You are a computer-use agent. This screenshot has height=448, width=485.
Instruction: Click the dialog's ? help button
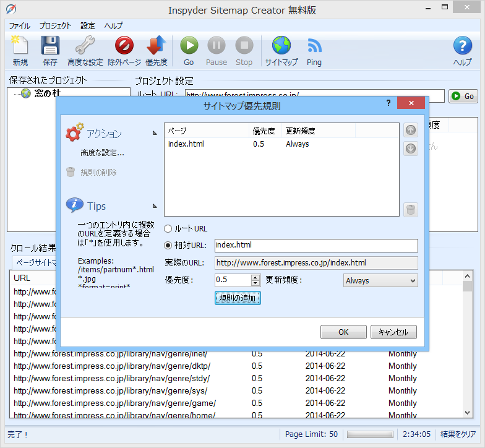[388, 103]
